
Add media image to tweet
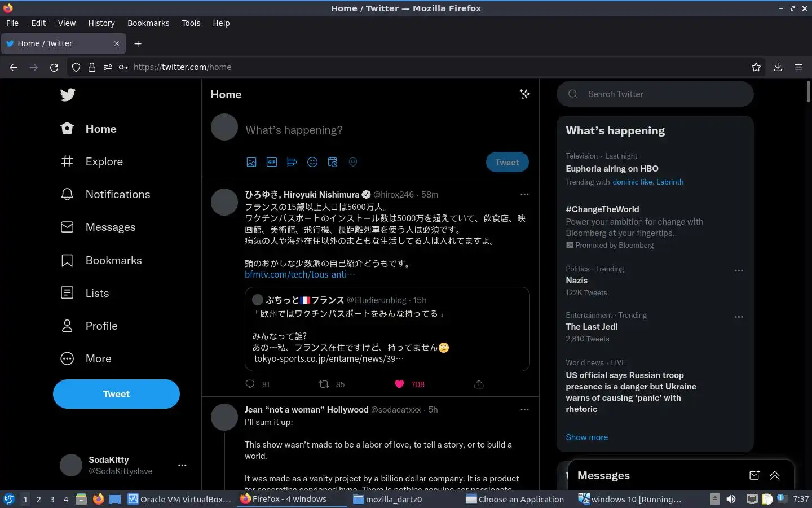tap(251, 162)
